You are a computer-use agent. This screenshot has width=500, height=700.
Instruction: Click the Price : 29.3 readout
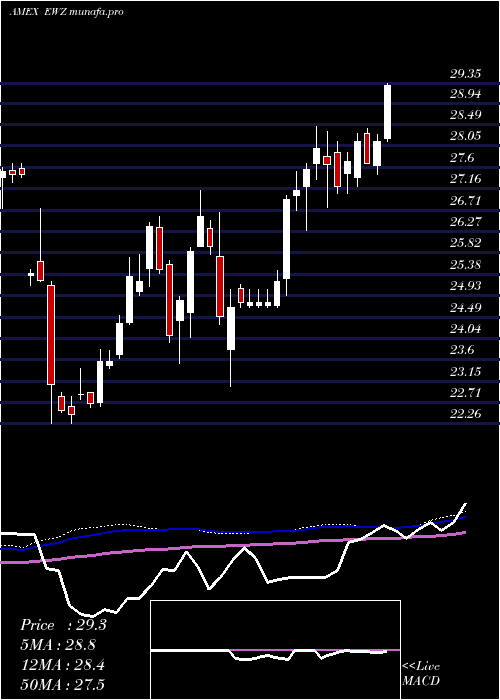pyautogui.click(x=63, y=625)
